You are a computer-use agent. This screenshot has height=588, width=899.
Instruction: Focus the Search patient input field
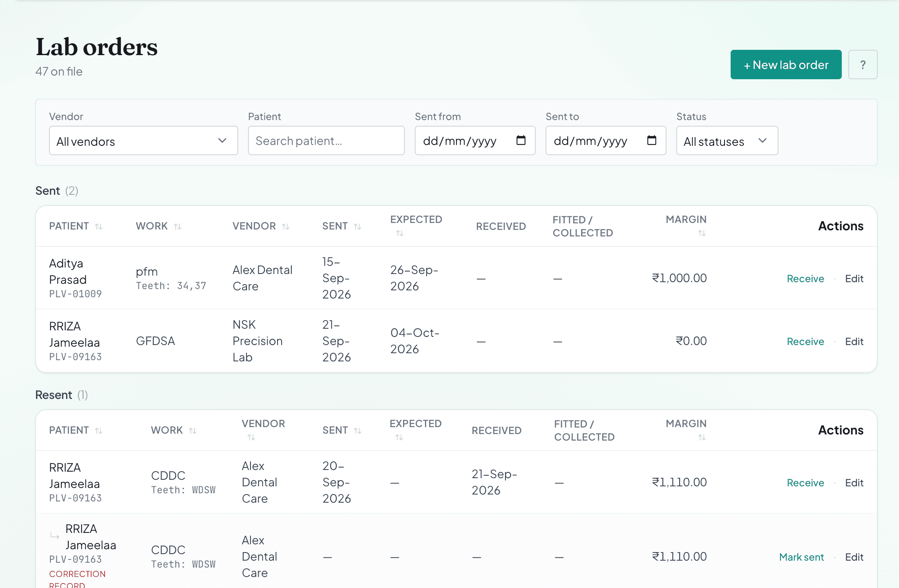point(326,140)
